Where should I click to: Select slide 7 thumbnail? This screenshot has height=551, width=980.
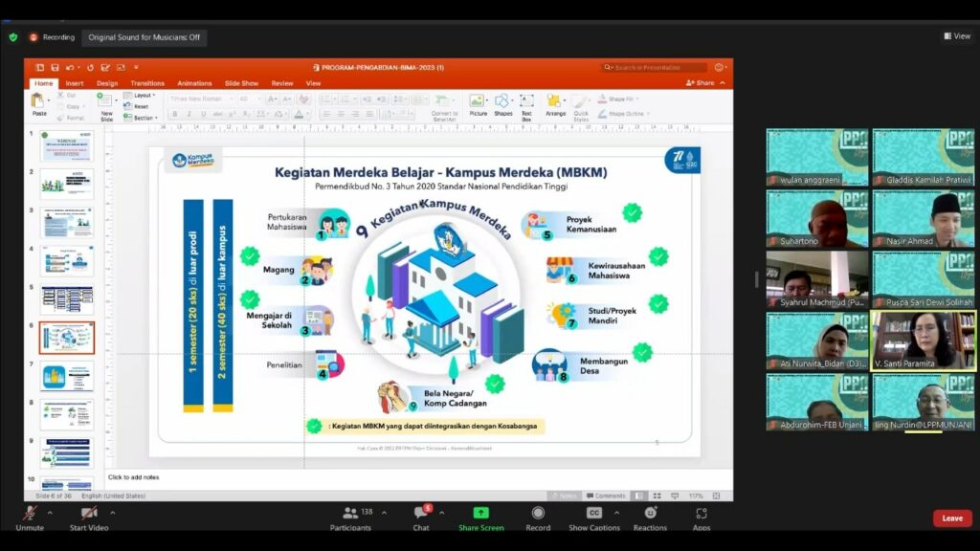[x=67, y=376]
